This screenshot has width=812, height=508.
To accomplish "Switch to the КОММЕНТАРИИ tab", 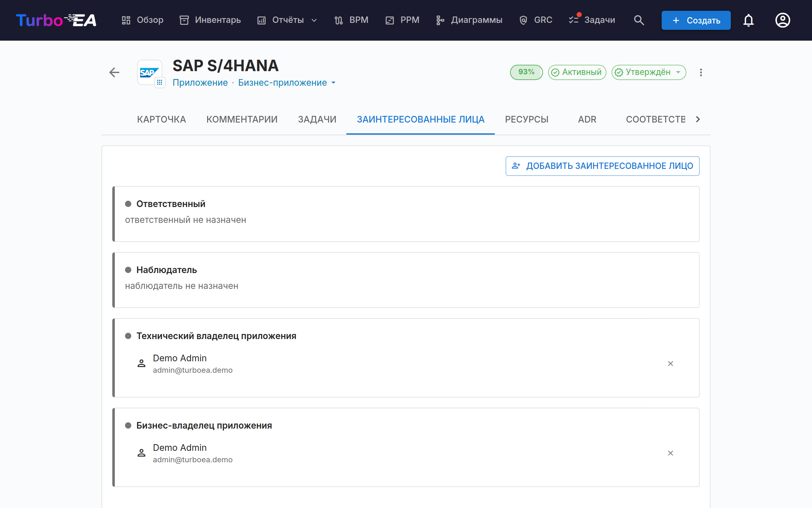I will pos(242,119).
